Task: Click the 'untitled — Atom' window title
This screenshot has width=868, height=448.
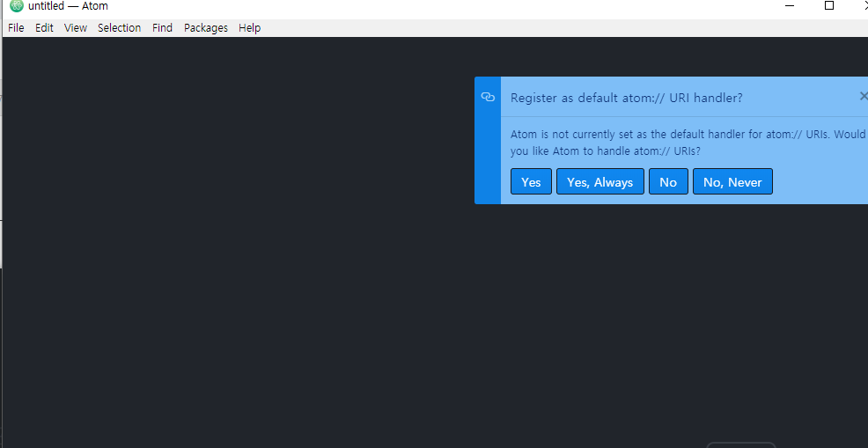Action: [x=68, y=6]
